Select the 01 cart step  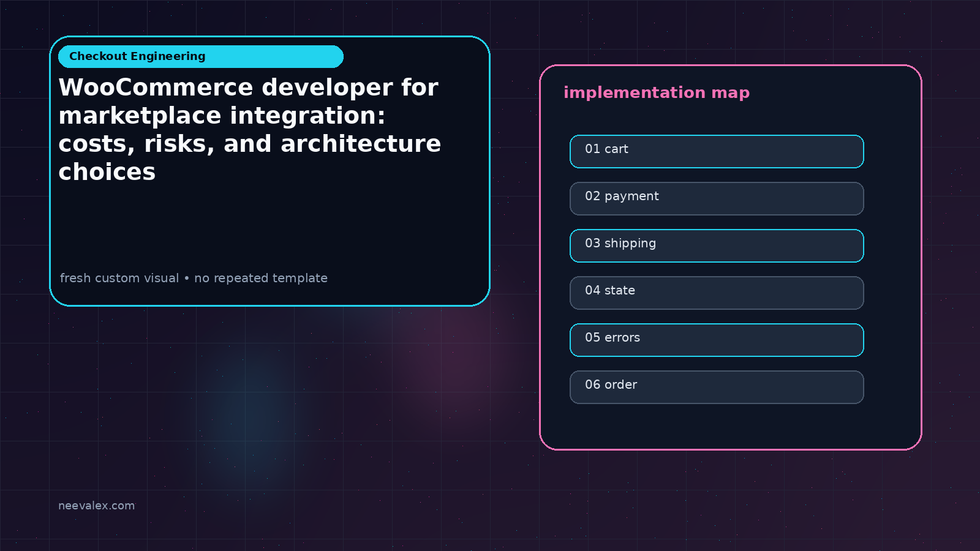coord(717,151)
